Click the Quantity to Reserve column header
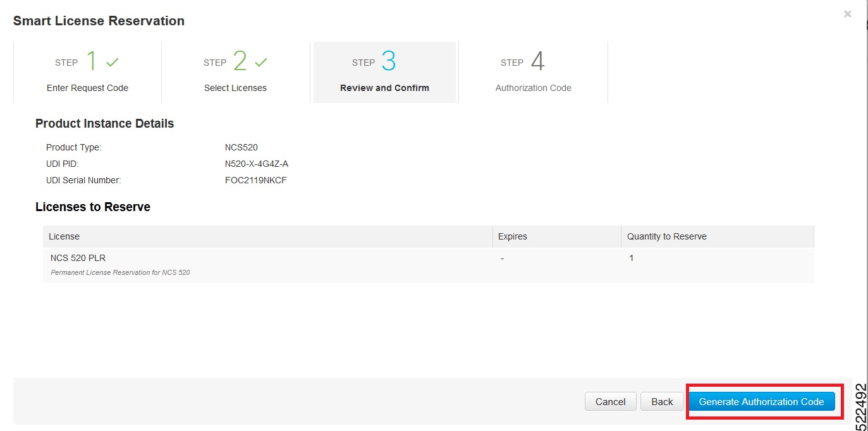 (x=718, y=236)
